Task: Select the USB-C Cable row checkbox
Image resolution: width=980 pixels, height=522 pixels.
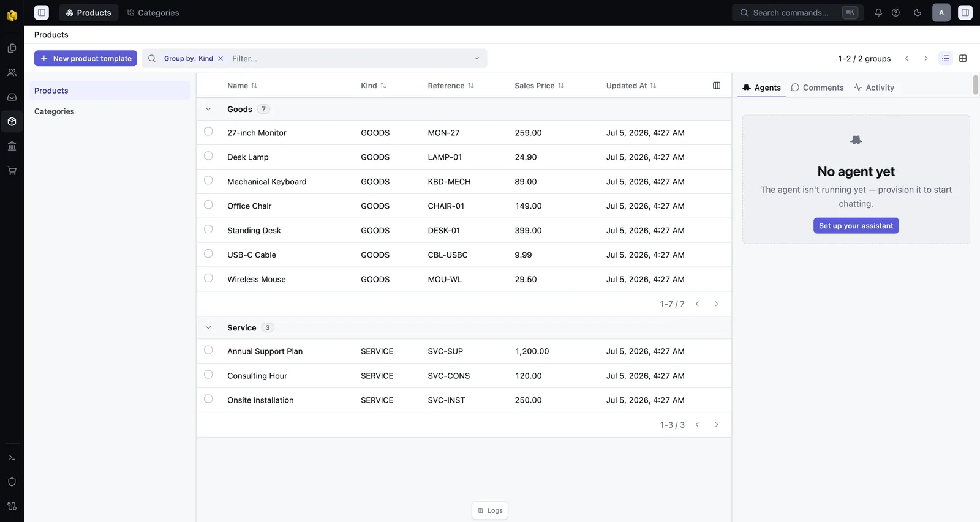Action: click(208, 254)
